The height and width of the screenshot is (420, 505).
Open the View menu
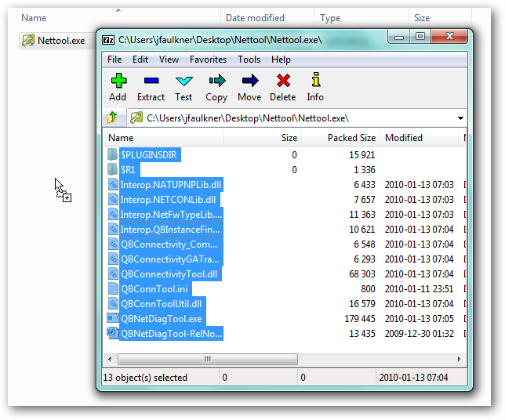click(169, 60)
